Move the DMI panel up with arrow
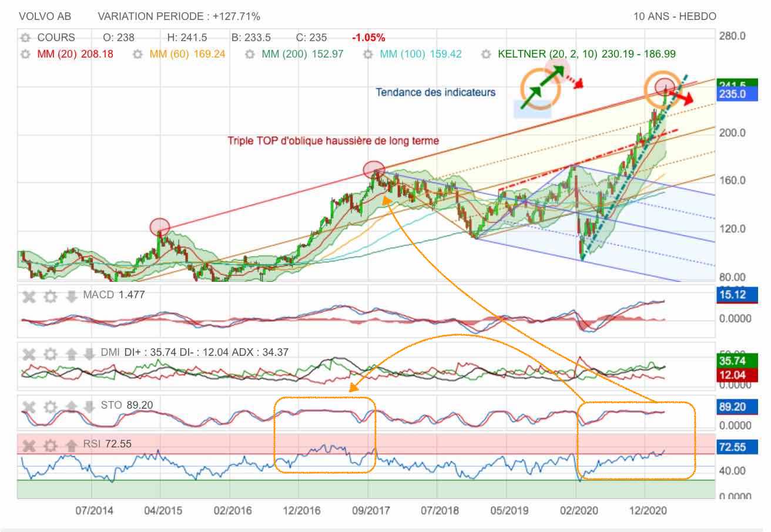Image resolution: width=771 pixels, height=532 pixels. click(x=71, y=353)
